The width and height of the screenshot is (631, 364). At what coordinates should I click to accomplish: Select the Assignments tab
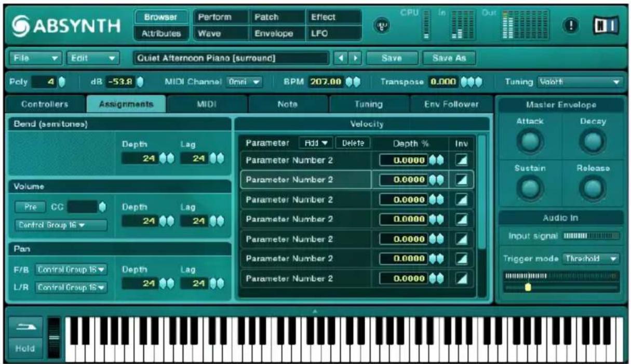coord(126,104)
